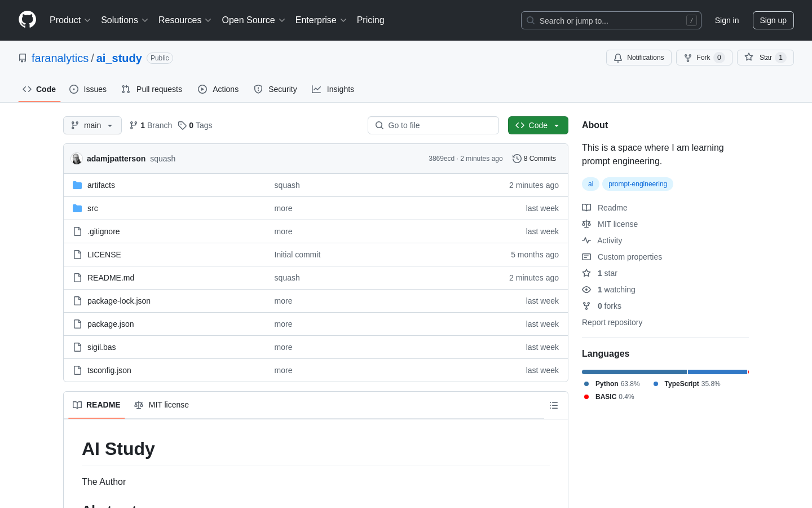Click the README outline list icon
The height and width of the screenshot is (508, 812).
tap(554, 405)
